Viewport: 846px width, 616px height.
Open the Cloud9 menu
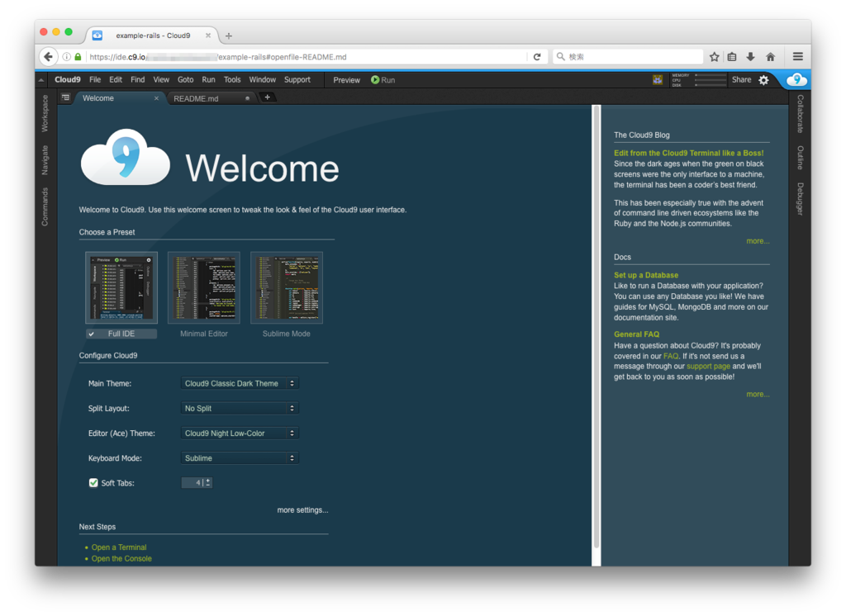68,80
